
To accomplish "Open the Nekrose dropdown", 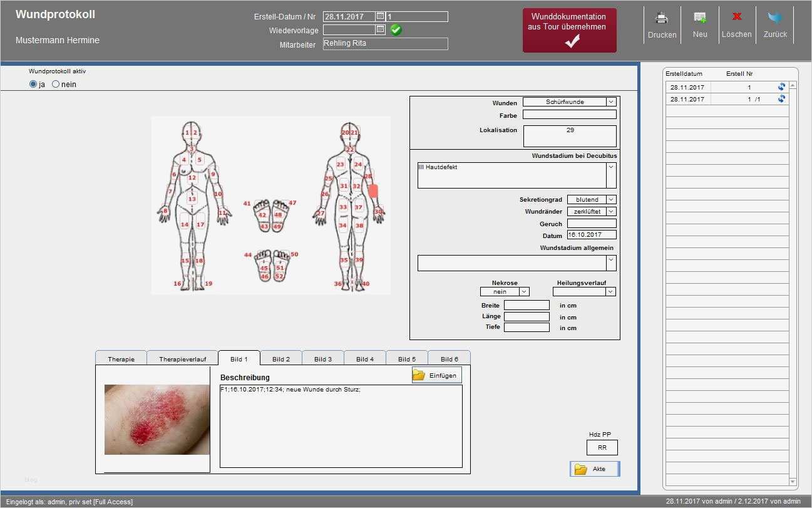I will (x=524, y=292).
